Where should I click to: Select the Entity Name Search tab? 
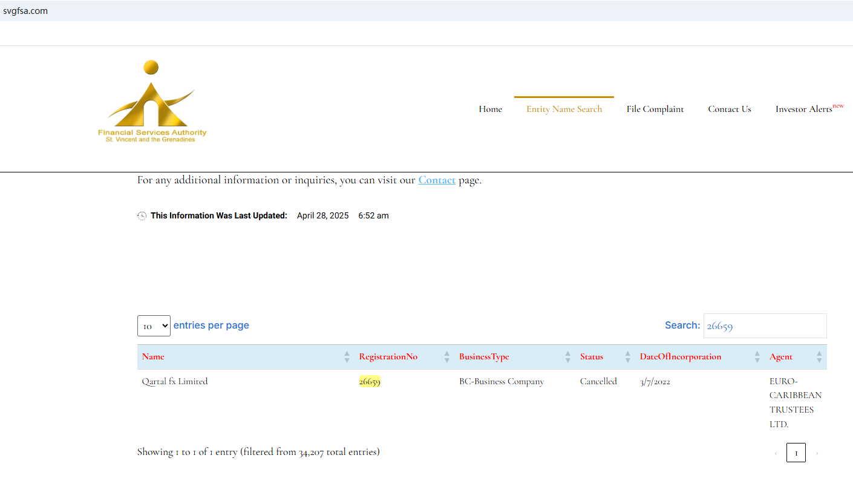coord(564,110)
